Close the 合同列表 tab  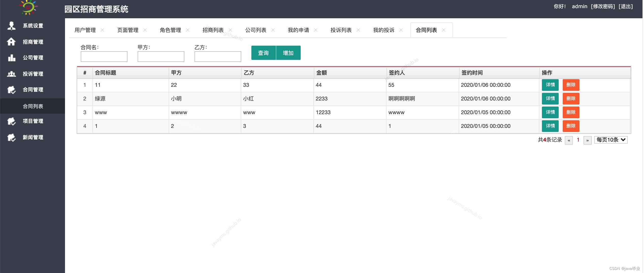(x=444, y=30)
